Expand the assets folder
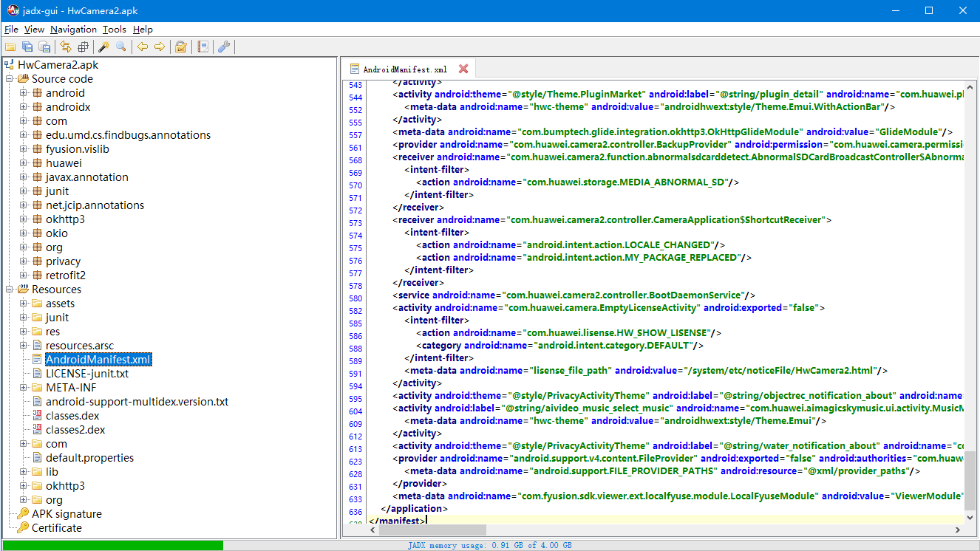The width and height of the screenshot is (980, 551). click(24, 304)
